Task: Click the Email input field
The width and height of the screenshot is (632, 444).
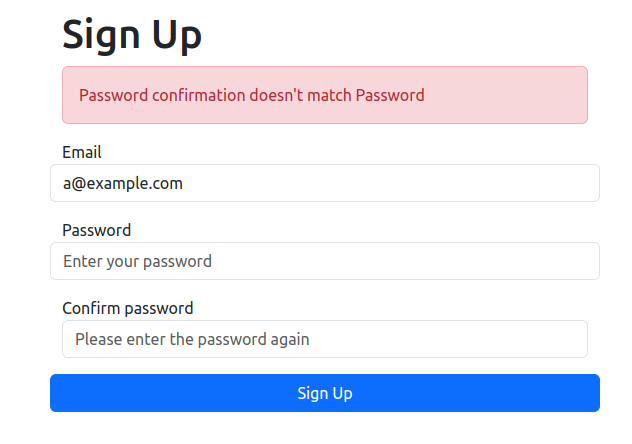Action: (x=324, y=183)
